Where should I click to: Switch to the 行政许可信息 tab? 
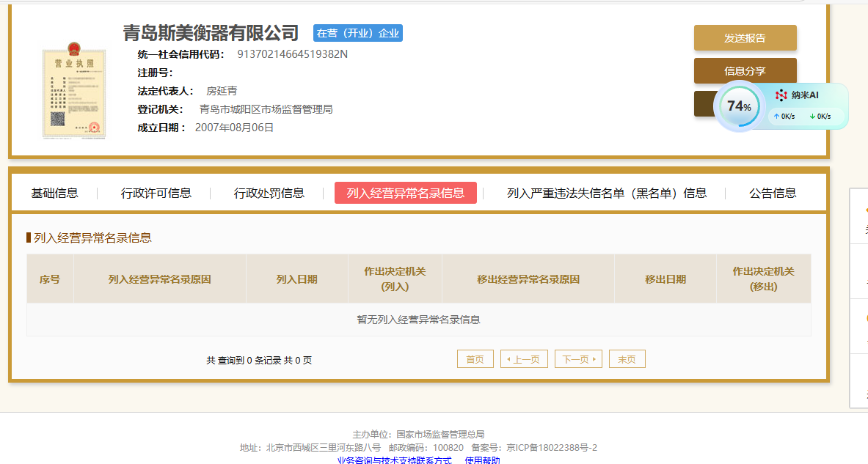156,193
